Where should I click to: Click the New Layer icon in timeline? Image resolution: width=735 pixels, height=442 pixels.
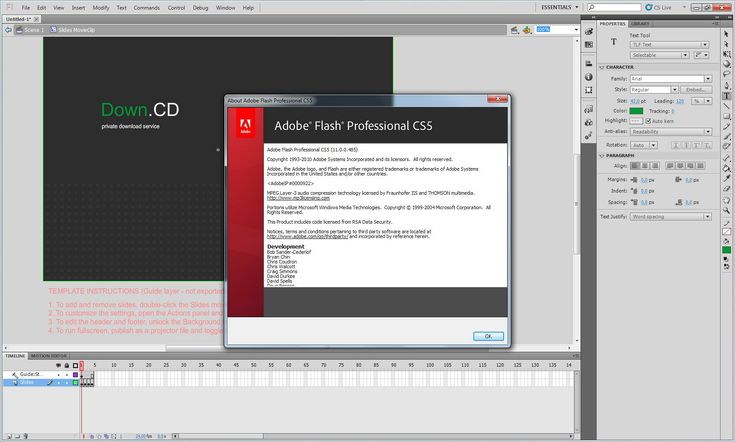[x=7, y=438]
